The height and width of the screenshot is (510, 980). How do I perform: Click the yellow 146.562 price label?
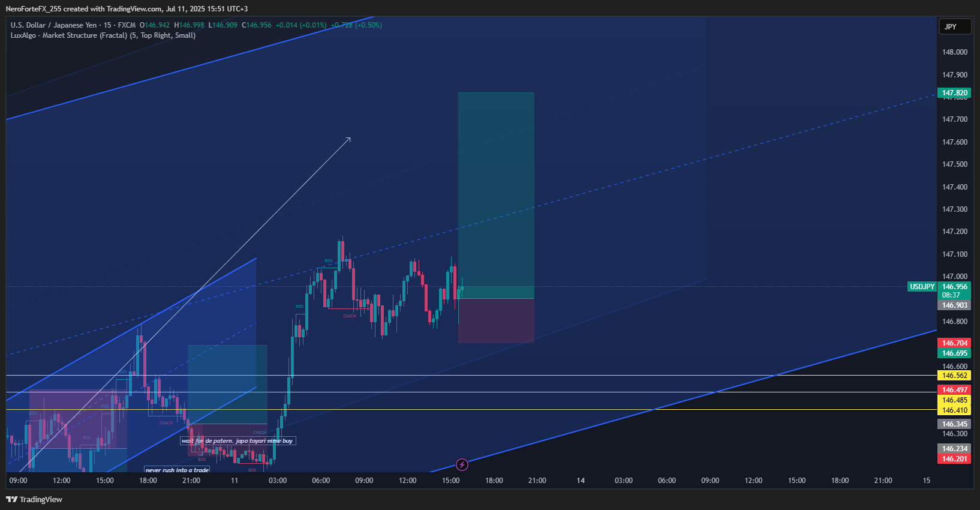[954, 376]
